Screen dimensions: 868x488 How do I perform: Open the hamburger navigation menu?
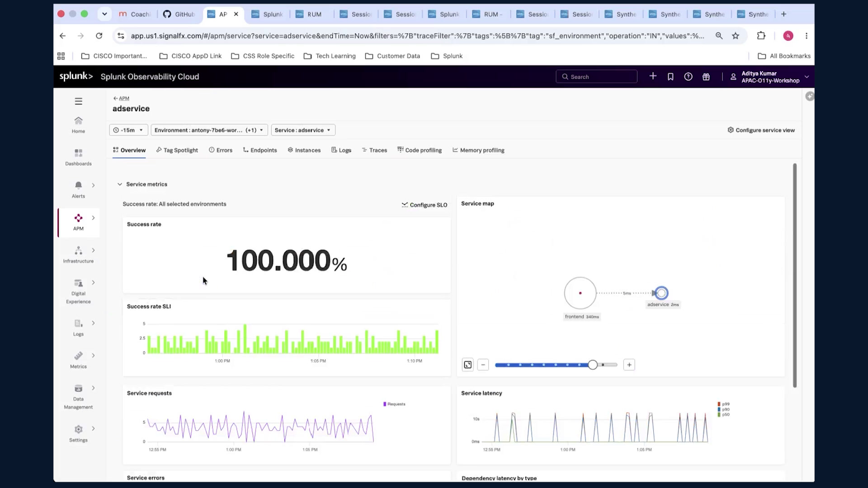(x=78, y=101)
